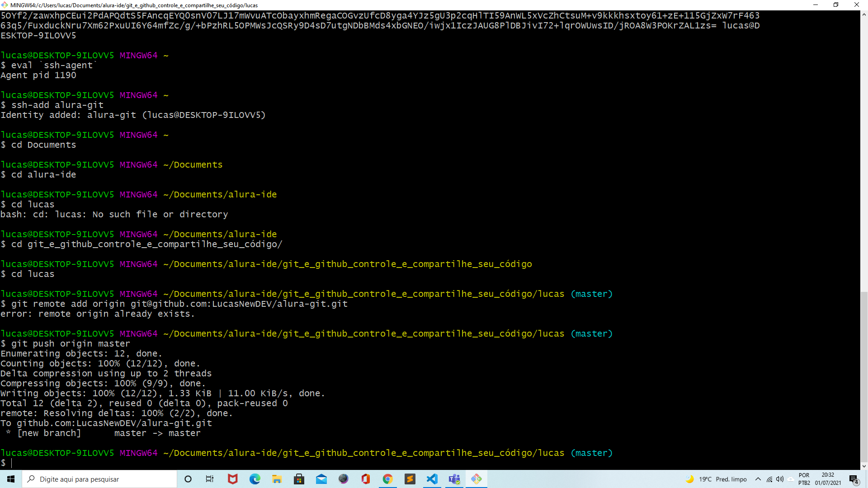Click the 'git remote add origin' command
Screen dimensions: 868x488
(x=174, y=304)
